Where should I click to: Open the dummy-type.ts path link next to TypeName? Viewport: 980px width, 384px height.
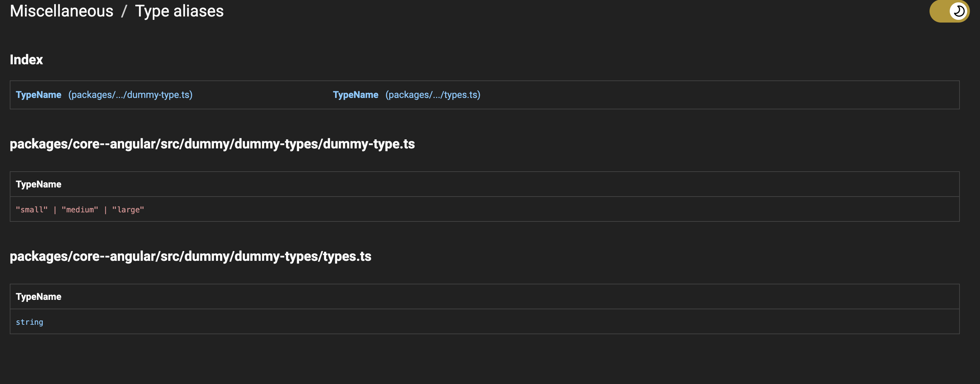[131, 95]
